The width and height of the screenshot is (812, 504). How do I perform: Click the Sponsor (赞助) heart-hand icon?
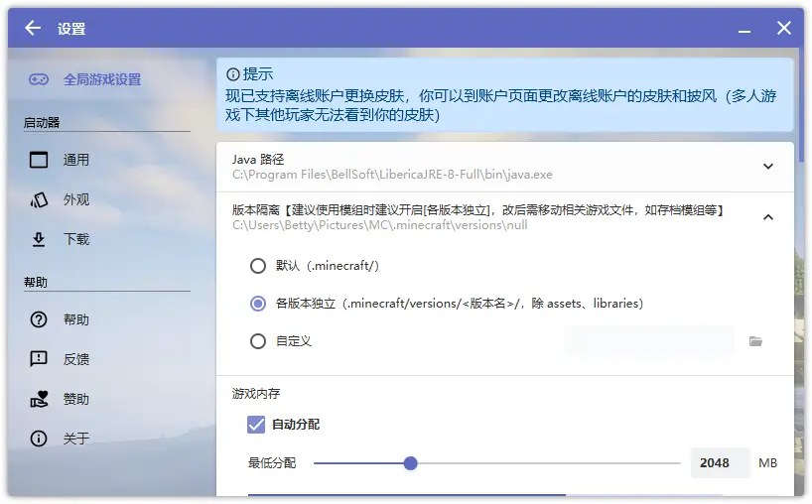pos(39,399)
